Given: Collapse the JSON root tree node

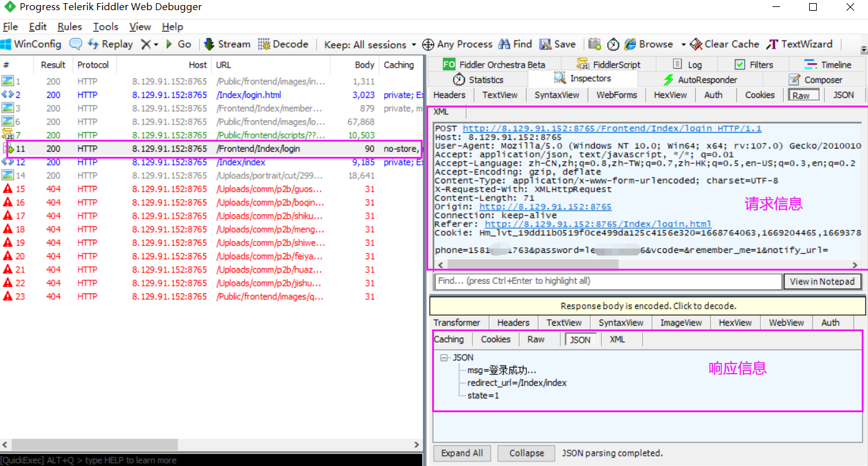Looking at the screenshot, I should tap(445, 357).
